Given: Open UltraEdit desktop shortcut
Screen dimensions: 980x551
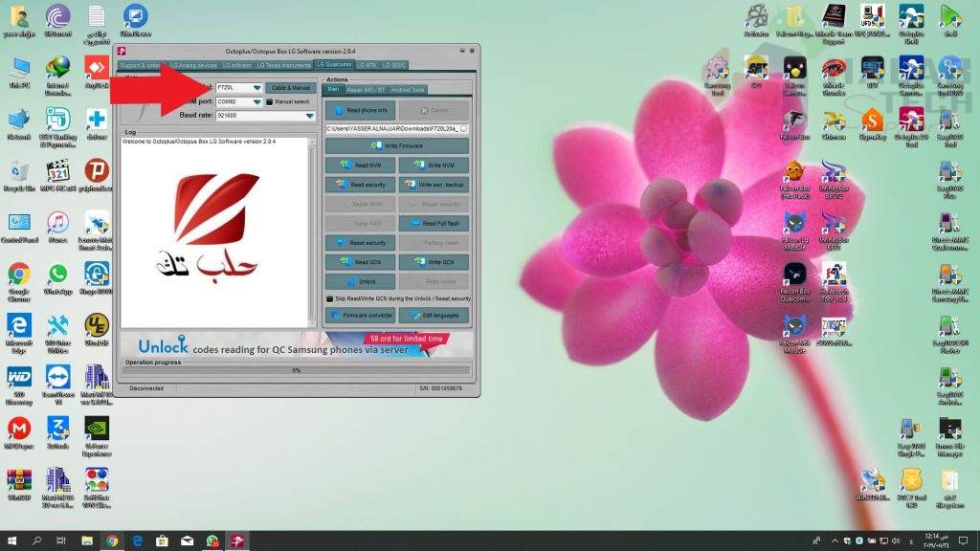Looking at the screenshot, I should [97, 330].
